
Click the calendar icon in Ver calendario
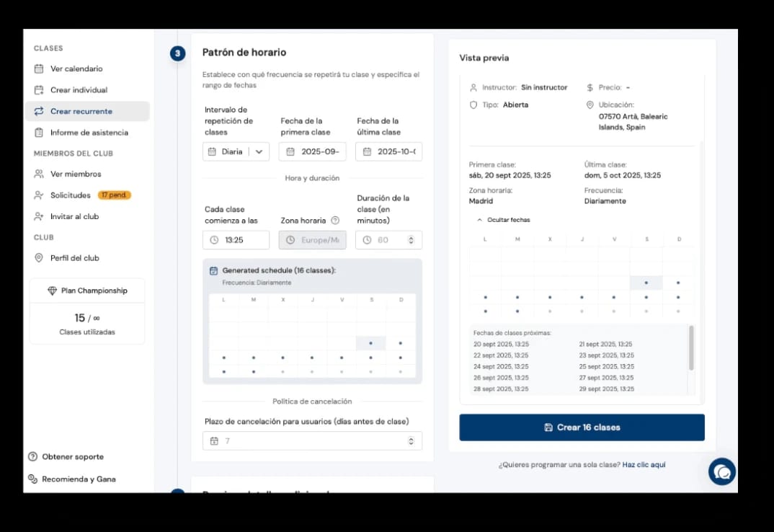click(39, 68)
